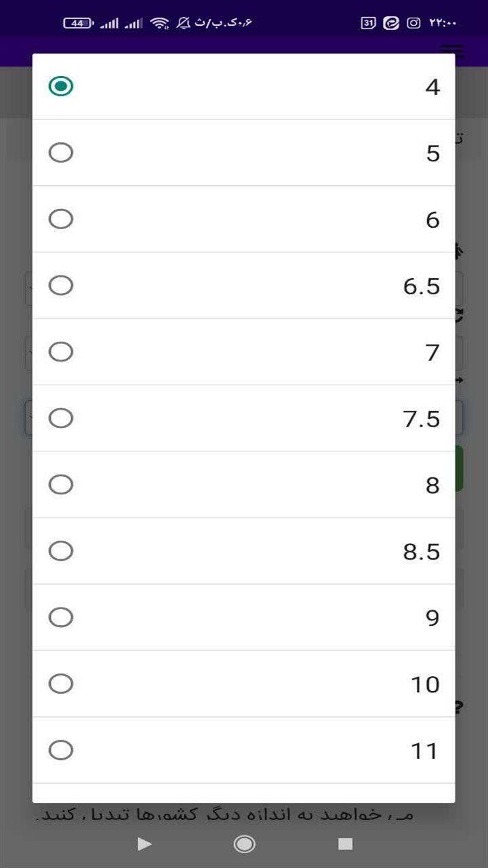Tap the battery indicator icon

click(x=79, y=23)
